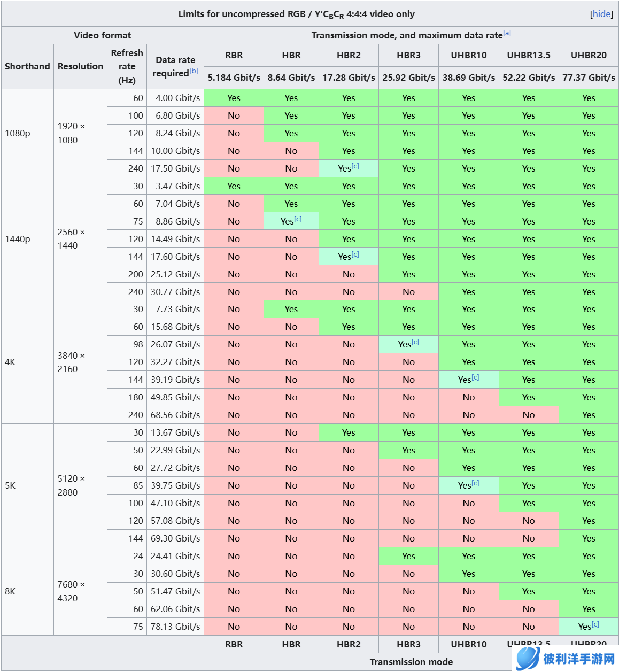Click the 1440p shorthand cell
Image resolution: width=619 pixels, height=672 pixels.
pyautogui.click(x=18, y=239)
